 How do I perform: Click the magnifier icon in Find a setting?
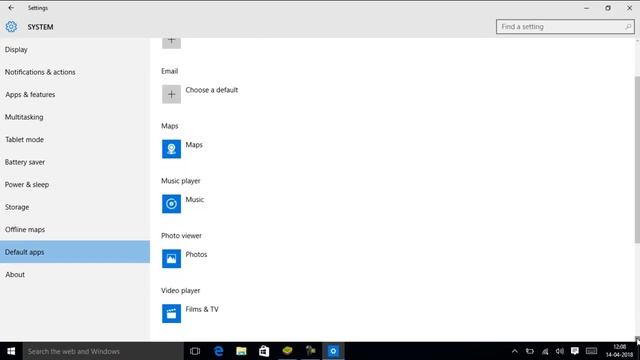point(628,27)
